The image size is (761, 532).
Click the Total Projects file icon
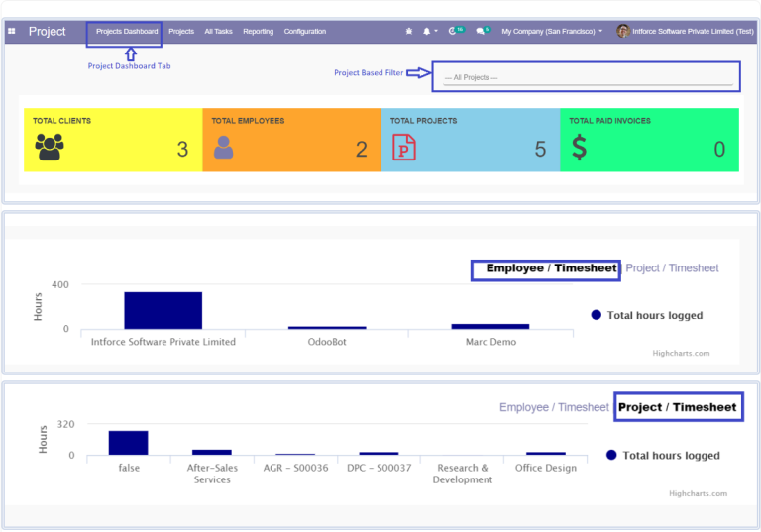tap(404, 147)
